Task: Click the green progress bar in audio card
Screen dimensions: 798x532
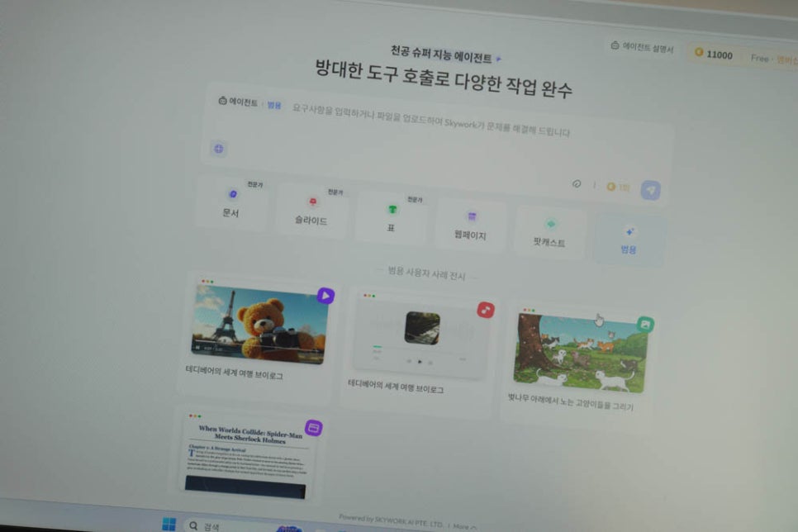Action: [378, 347]
